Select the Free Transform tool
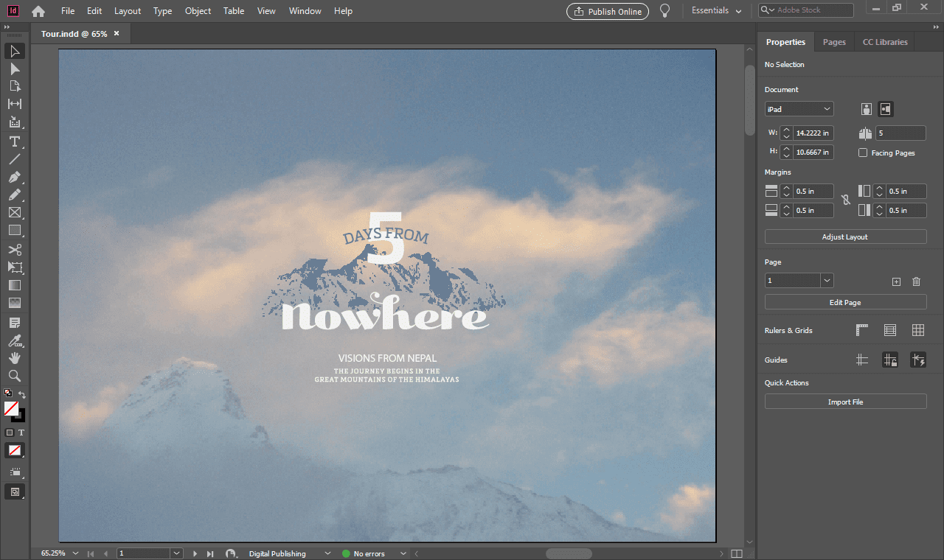This screenshot has width=944, height=560. [15, 267]
